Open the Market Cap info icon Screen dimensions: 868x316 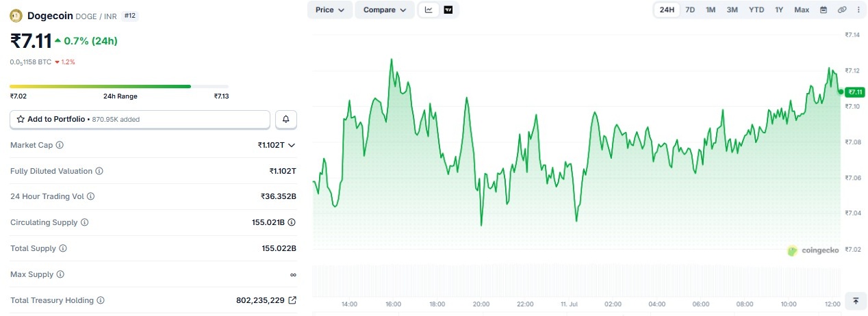[60, 145]
